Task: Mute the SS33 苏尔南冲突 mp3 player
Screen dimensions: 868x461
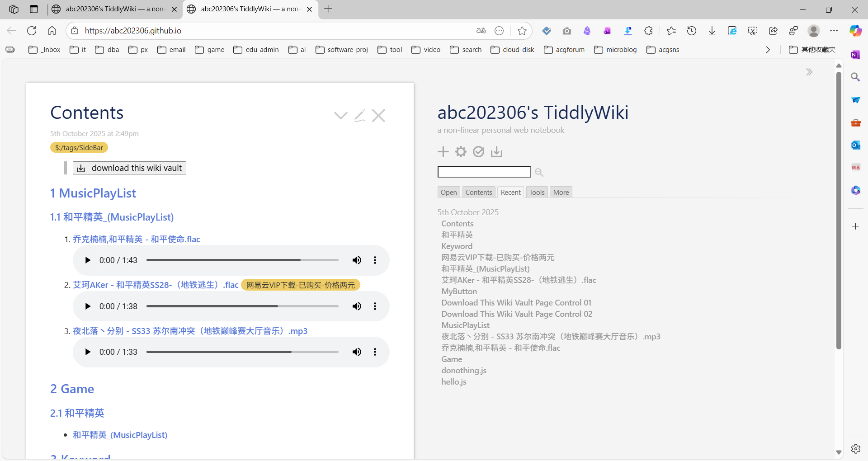Action: (357, 352)
